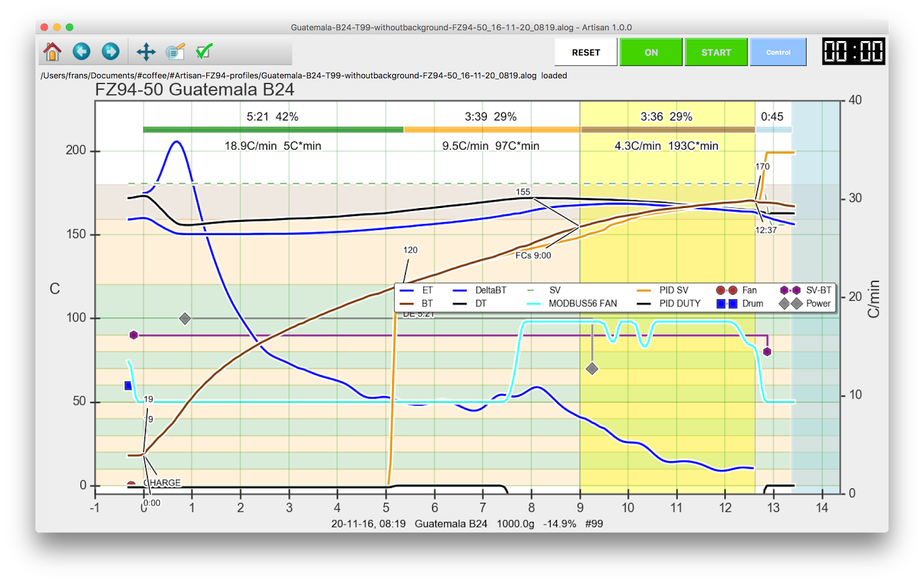Click the "3:36 29%" phase label
Image resolution: width=924 pixels, height=583 pixels.
[666, 117]
